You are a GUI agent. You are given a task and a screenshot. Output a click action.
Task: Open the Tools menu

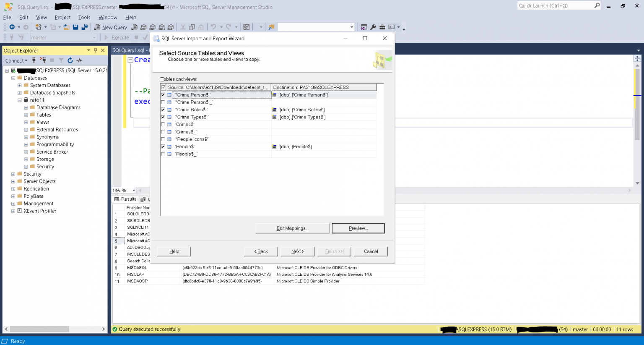pos(84,17)
